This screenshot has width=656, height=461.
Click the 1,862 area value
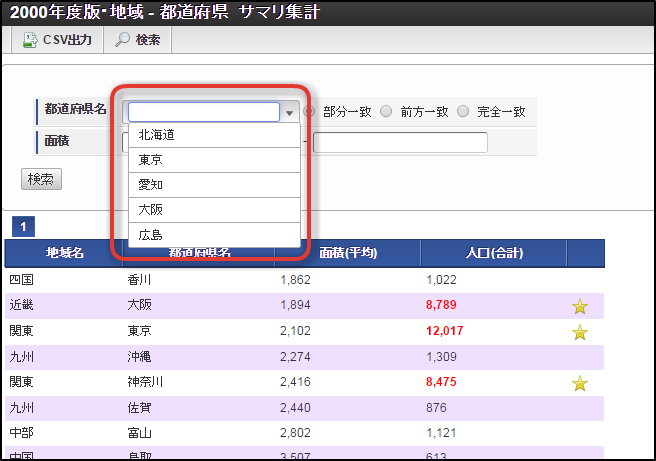pos(295,280)
